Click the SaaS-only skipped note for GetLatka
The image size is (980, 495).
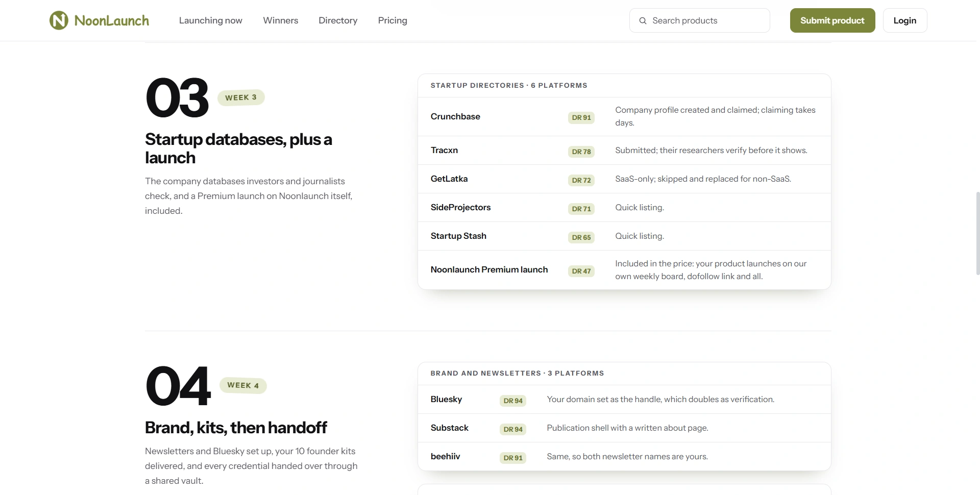(x=703, y=179)
